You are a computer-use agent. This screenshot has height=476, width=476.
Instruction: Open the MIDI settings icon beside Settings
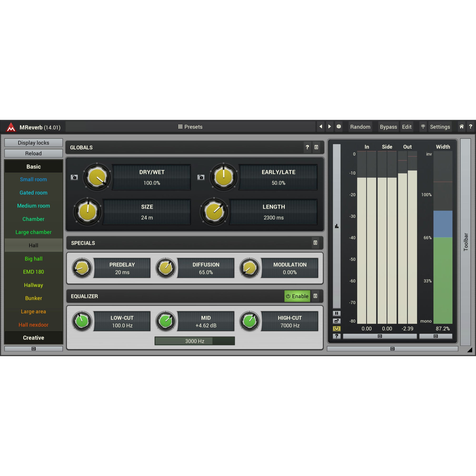coord(423,127)
